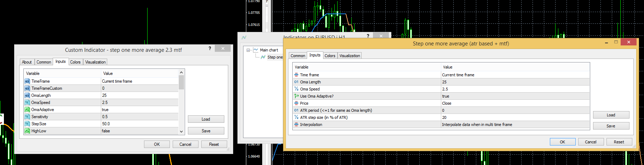This screenshot has height=165, width=644.
Task: Open Colors tab in Step one more average
Action: pos(330,56)
